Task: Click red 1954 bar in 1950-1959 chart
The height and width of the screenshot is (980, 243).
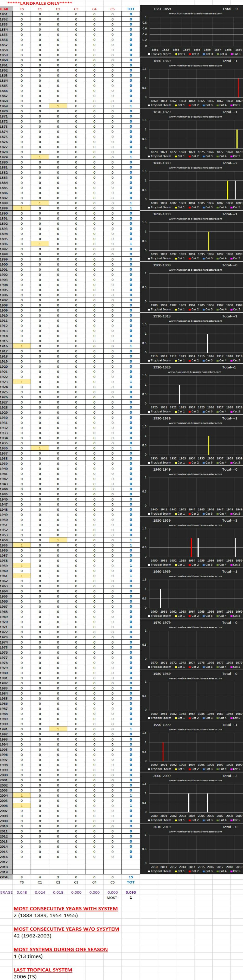Action: click(191, 547)
